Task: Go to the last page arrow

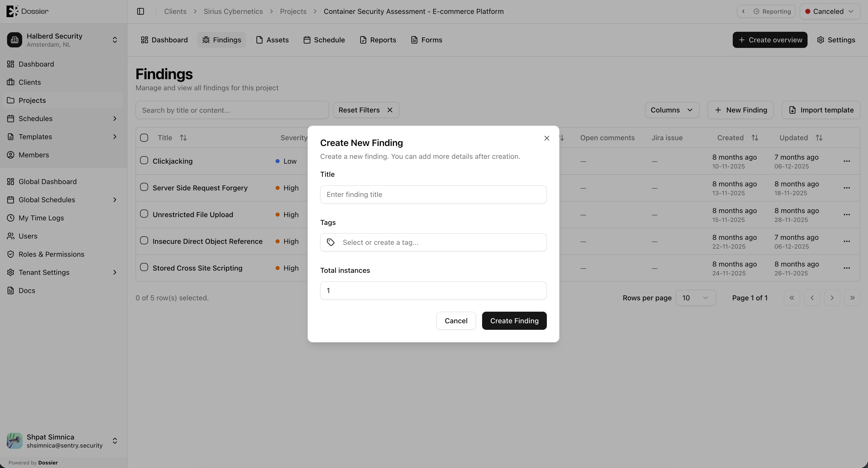Action: click(852, 298)
